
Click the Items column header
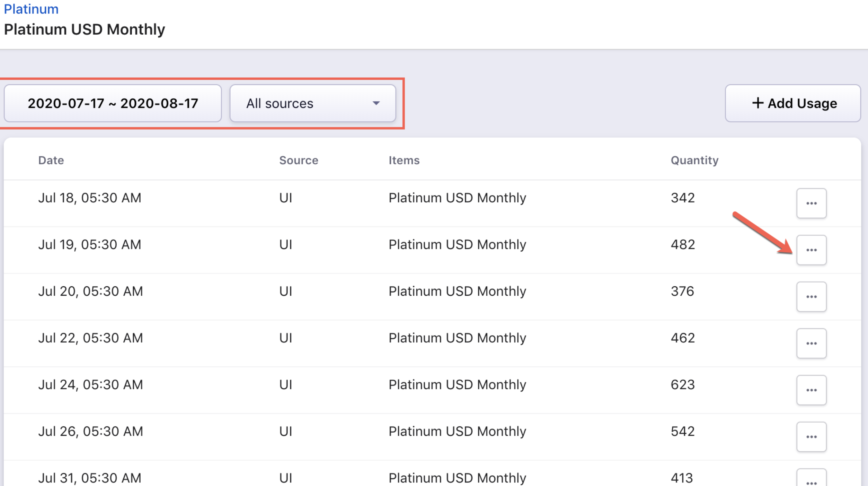[x=404, y=160]
